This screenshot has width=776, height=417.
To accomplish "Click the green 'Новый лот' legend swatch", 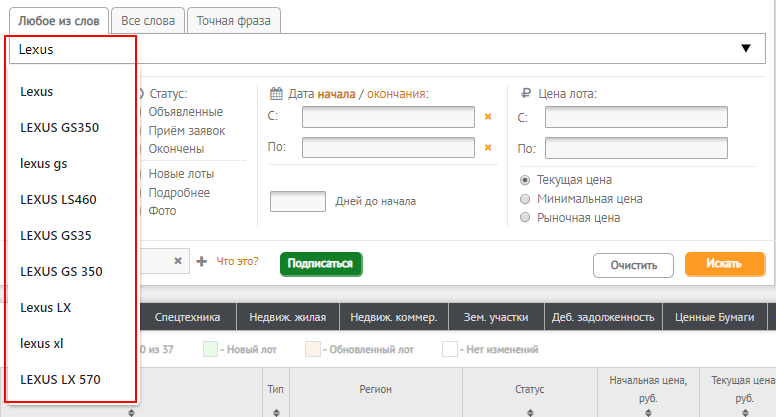I will click(210, 349).
